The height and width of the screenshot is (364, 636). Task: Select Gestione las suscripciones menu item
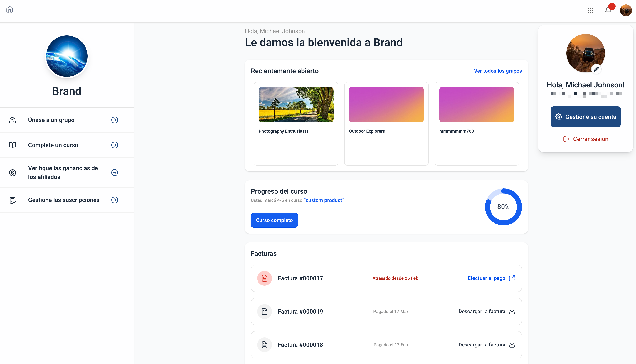[x=64, y=200]
